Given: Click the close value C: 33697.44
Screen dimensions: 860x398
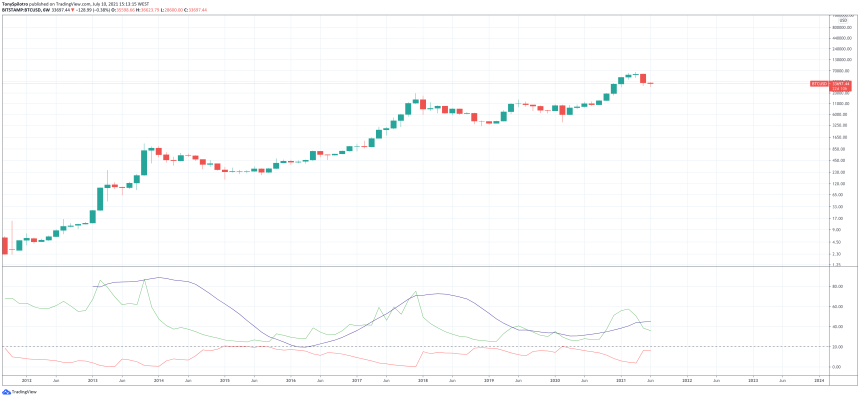Looking at the screenshot, I should click(196, 10).
